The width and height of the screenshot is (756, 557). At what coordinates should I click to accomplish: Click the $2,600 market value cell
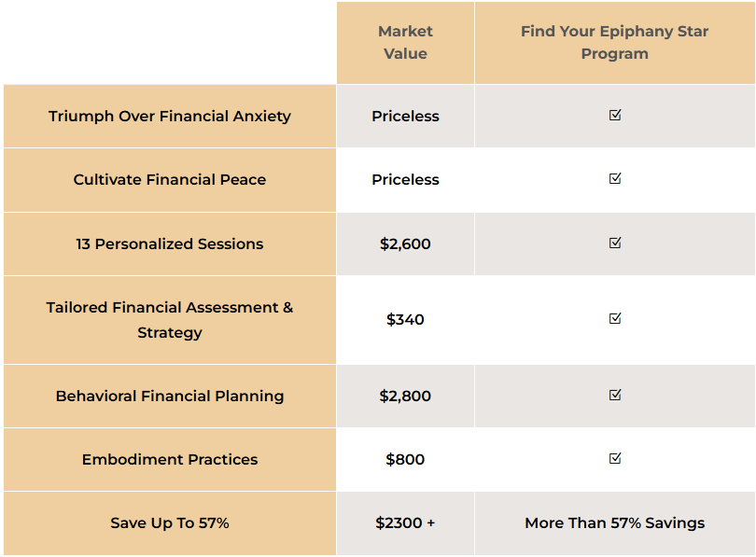pyautogui.click(x=405, y=244)
